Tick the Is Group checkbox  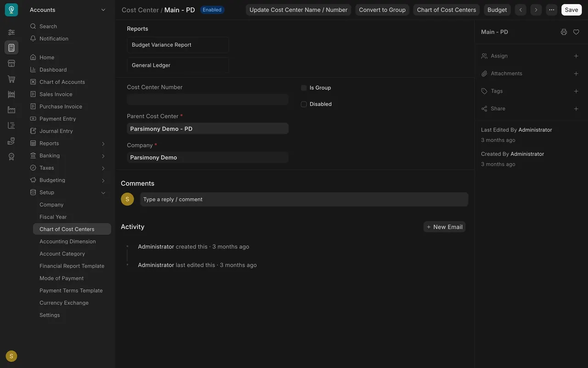[x=304, y=88]
